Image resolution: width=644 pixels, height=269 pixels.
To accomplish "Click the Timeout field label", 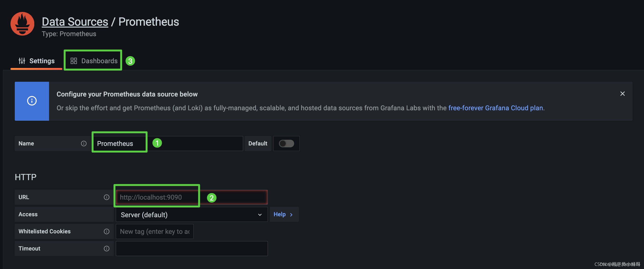I will (x=29, y=248).
